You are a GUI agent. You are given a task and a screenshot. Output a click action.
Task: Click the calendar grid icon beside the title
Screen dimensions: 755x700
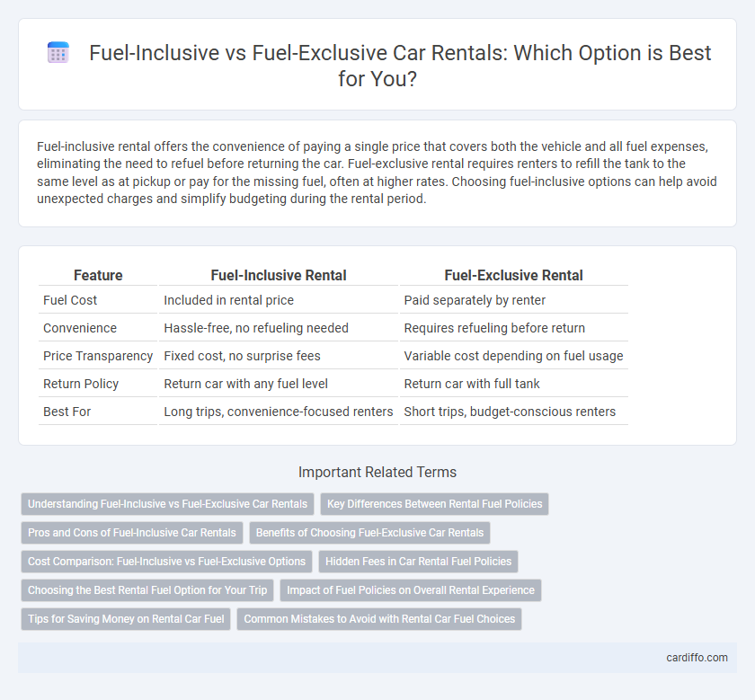coord(58,52)
